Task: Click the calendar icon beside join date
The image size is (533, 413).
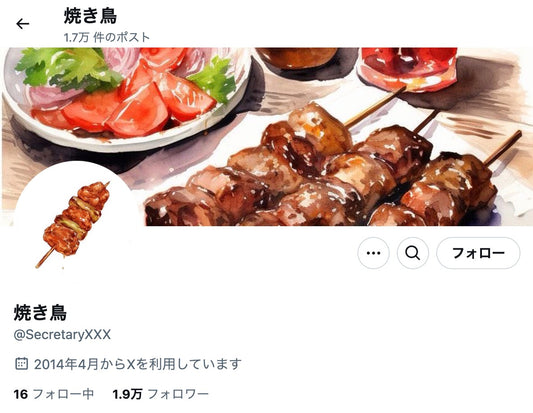Action: click(21, 364)
